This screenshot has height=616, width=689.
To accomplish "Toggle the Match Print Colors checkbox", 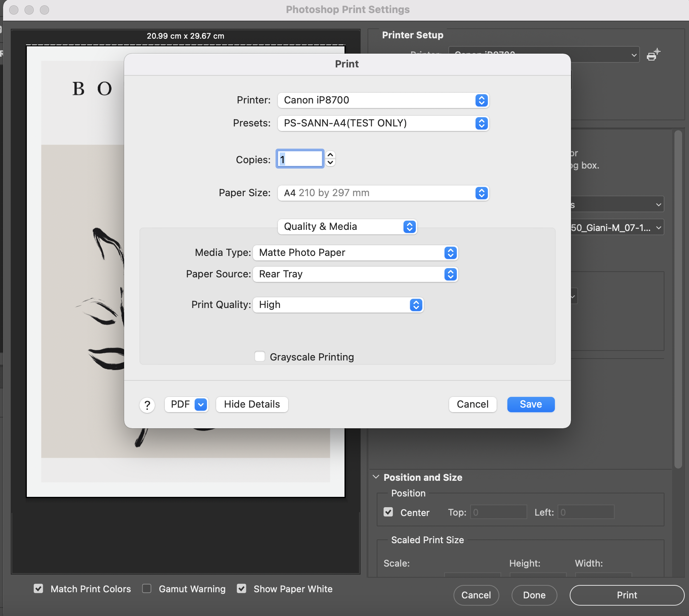I will pos(38,588).
